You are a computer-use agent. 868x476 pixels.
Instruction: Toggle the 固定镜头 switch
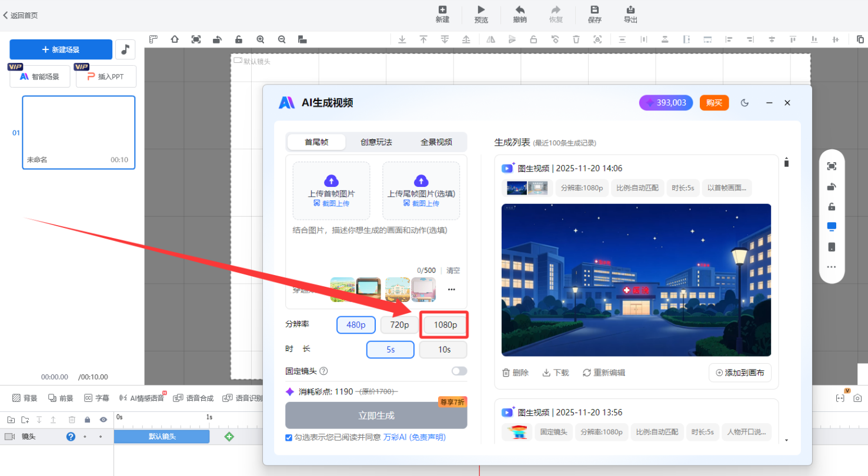pos(459,371)
